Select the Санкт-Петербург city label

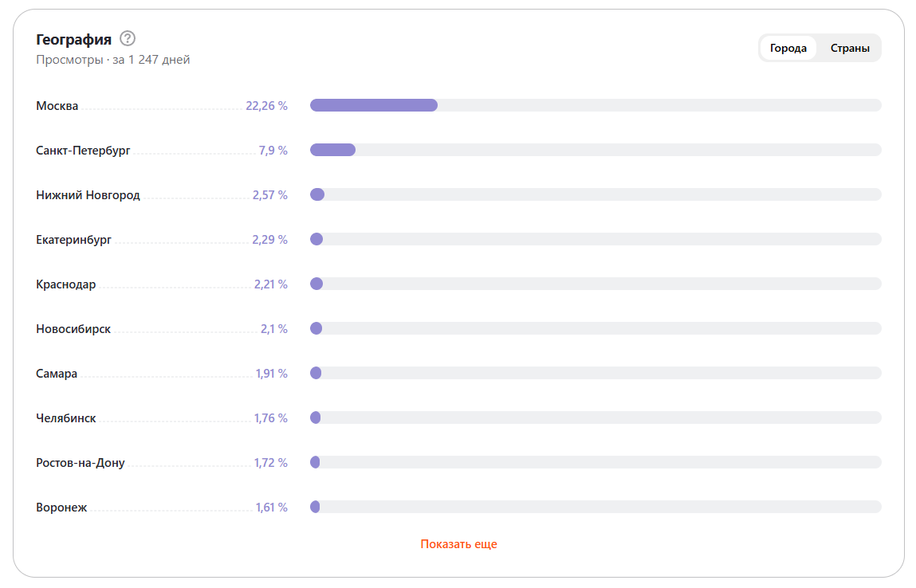click(83, 151)
